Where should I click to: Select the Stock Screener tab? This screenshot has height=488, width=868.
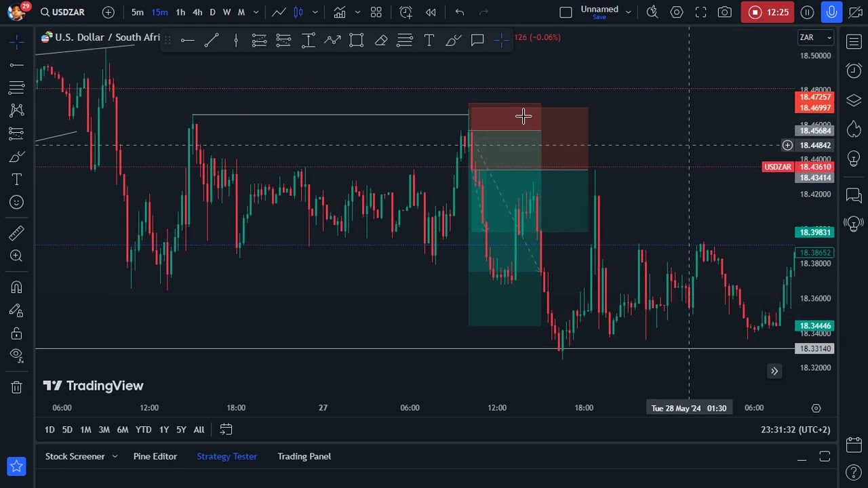click(75, 456)
